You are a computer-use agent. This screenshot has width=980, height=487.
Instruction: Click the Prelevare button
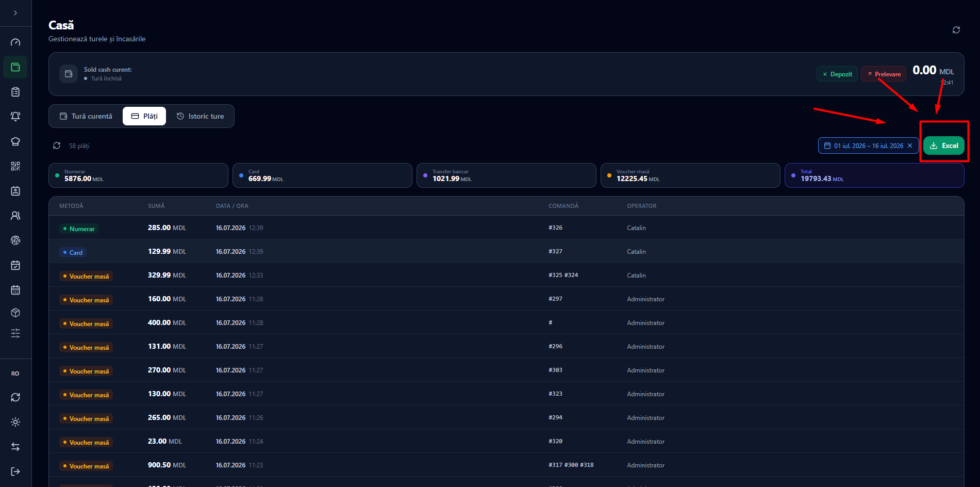click(884, 74)
